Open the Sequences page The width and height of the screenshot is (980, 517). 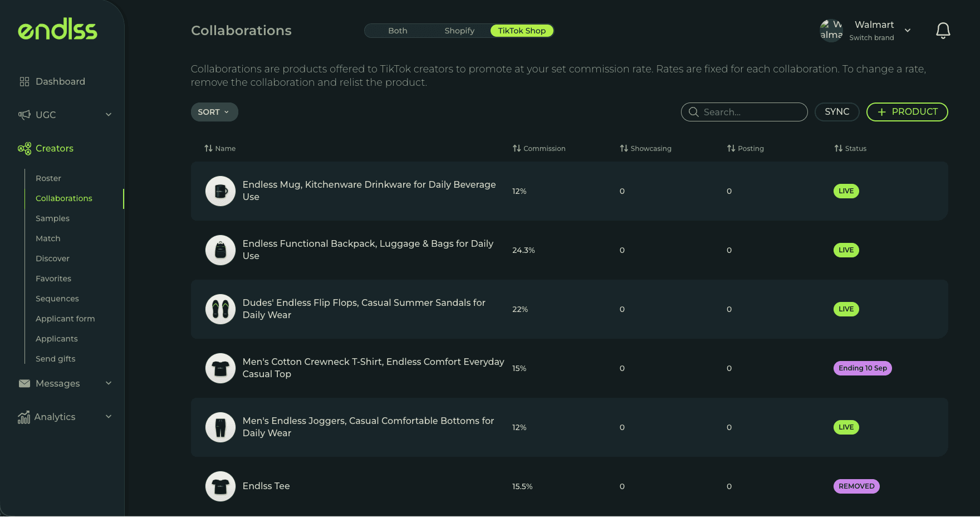57,299
